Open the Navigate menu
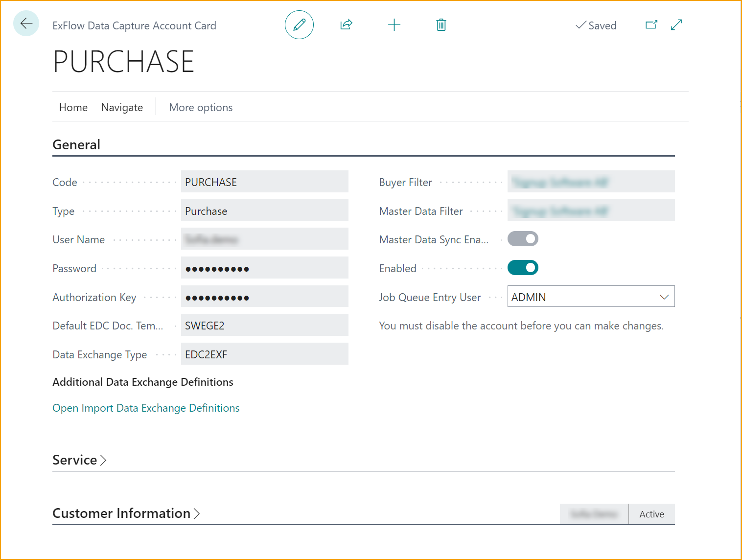This screenshot has height=560, width=742. point(121,107)
